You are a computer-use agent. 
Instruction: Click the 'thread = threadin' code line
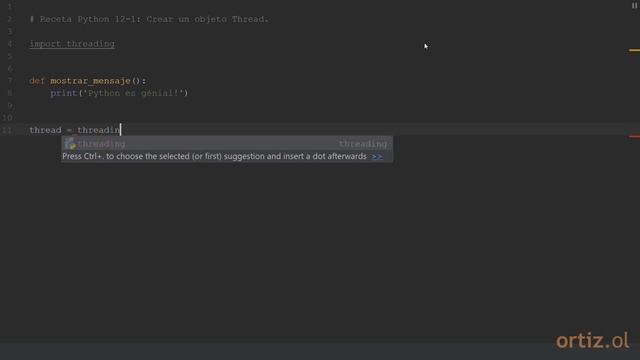pos(75,130)
